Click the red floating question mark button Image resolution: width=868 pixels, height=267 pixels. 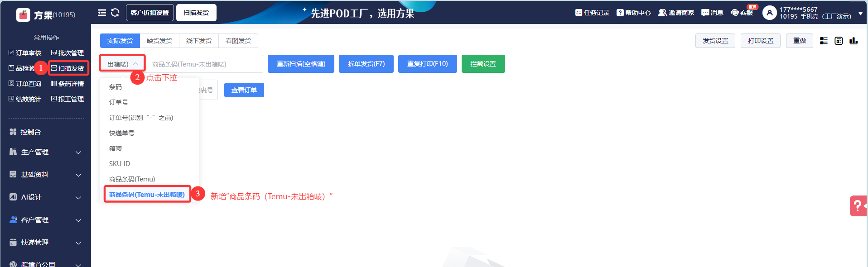click(x=858, y=206)
